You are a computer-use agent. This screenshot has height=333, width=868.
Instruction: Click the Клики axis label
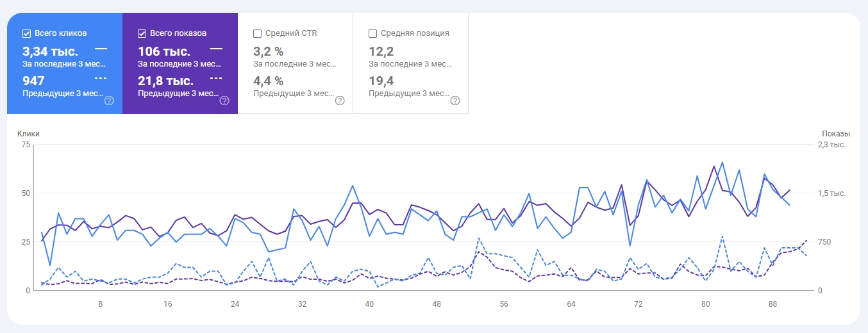coord(28,134)
